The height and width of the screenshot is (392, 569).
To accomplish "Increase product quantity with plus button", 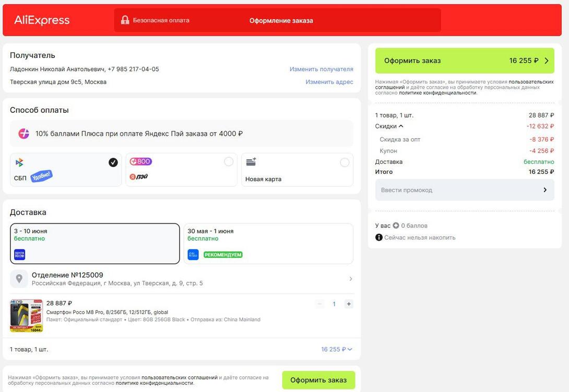I will pyautogui.click(x=349, y=304).
